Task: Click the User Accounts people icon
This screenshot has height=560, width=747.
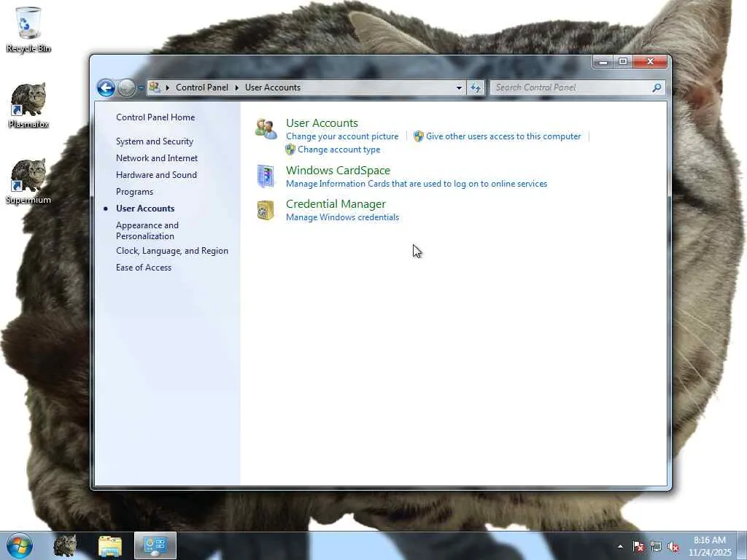Action: click(266, 129)
